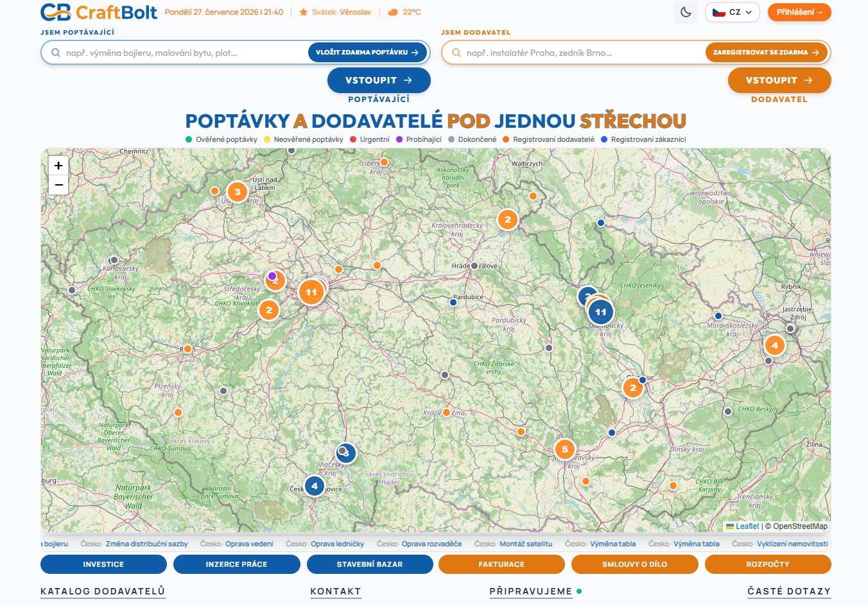Zoom in on the map

58,166
